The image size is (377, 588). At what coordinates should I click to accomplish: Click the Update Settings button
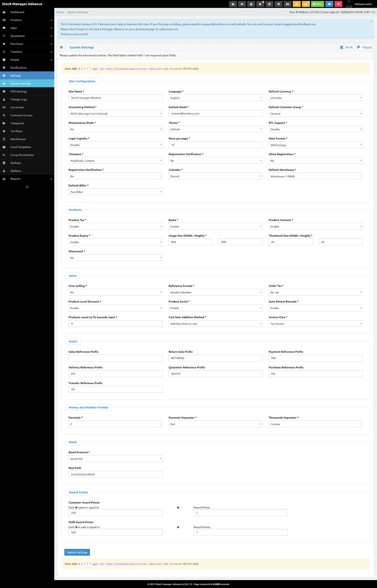(77, 552)
